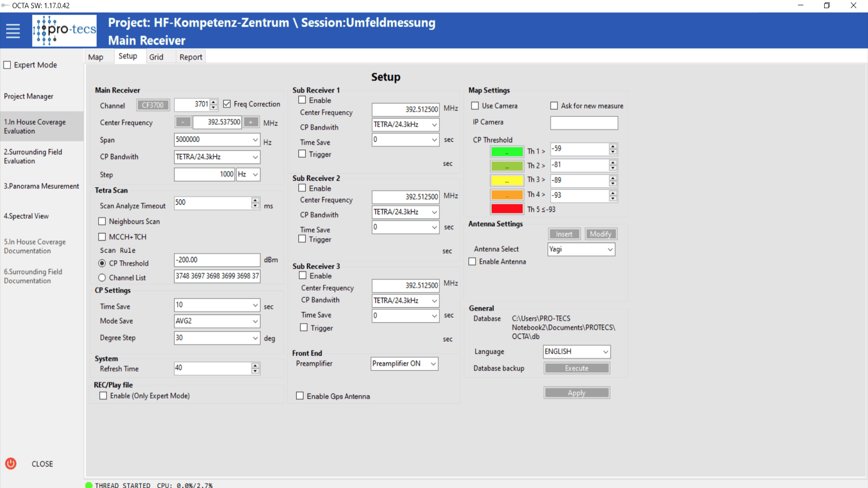Select the Channel List radio button
Screen dimensions: 868x488
[x=102, y=277]
